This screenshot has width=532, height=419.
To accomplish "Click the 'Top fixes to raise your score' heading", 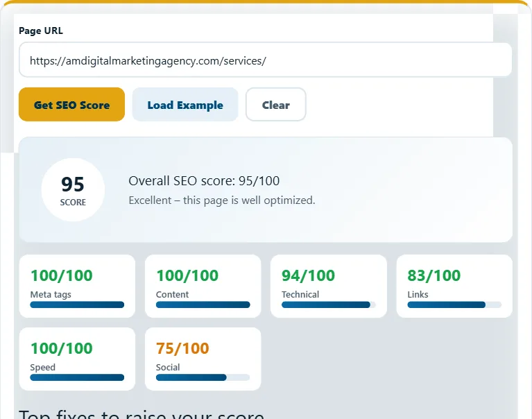I will tap(141, 415).
